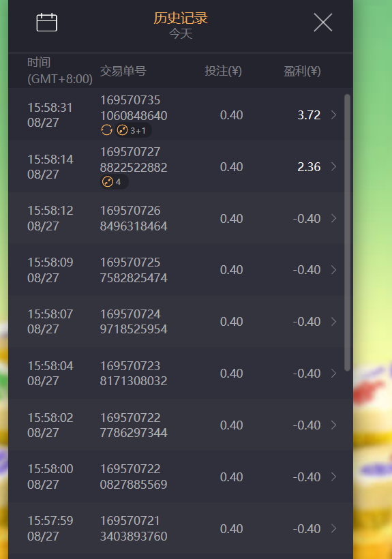Open the chevron for the 15:58:12 record
Viewport: 392px width, 559px height.
click(333, 218)
